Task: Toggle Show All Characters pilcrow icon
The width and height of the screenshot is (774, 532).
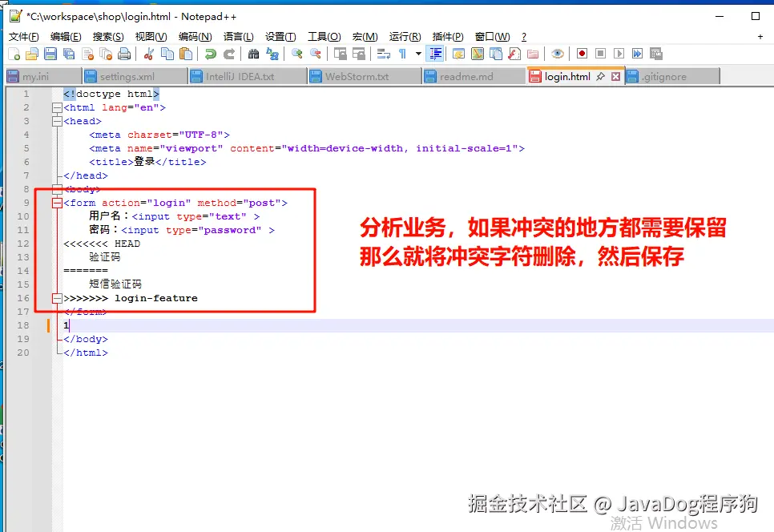Action: click(x=402, y=54)
